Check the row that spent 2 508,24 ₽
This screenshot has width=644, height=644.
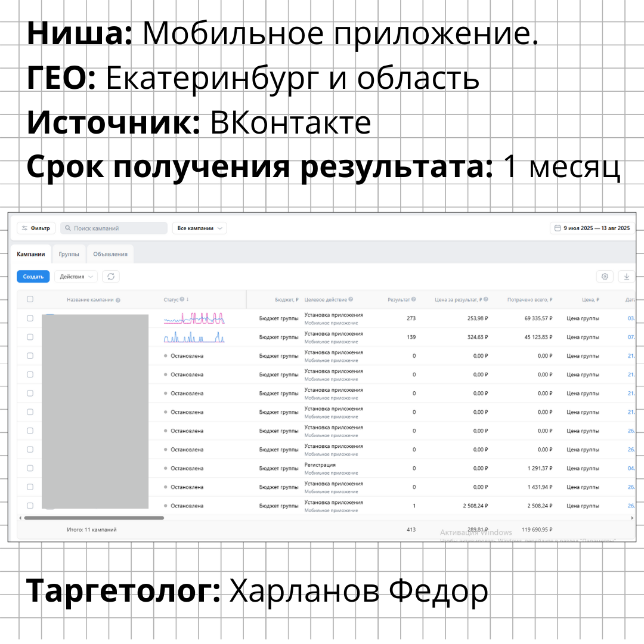click(x=30, y=506)
